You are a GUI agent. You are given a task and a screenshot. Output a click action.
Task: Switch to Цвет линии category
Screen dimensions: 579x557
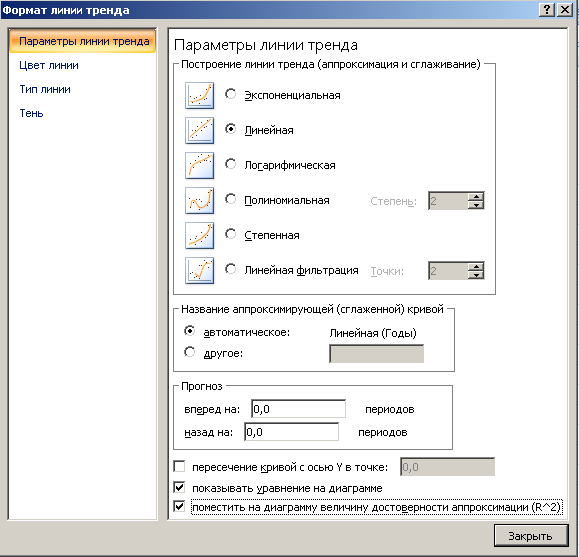pyautogui.click(x=49, y=65)
